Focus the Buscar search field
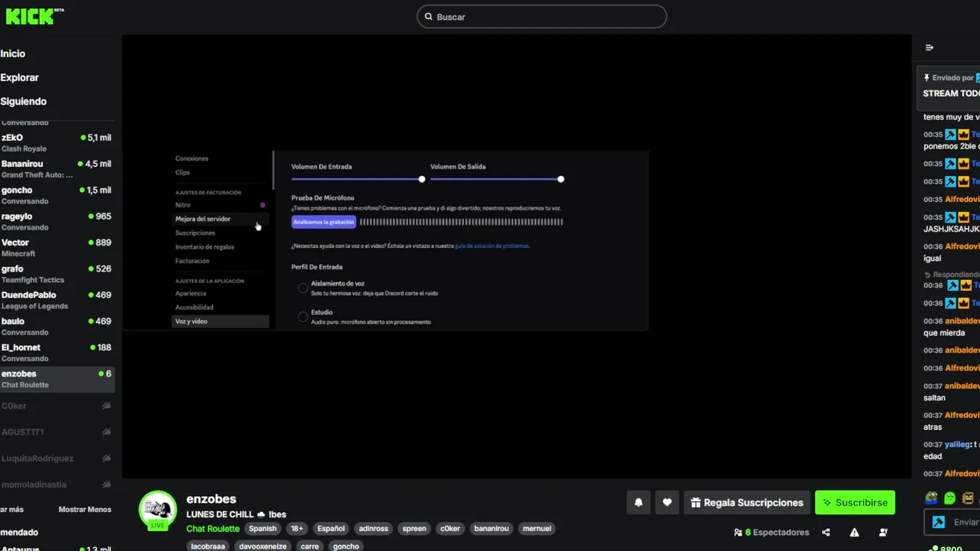Image resolution: width=980 pixels, height=551 pixels. (542, 17)
